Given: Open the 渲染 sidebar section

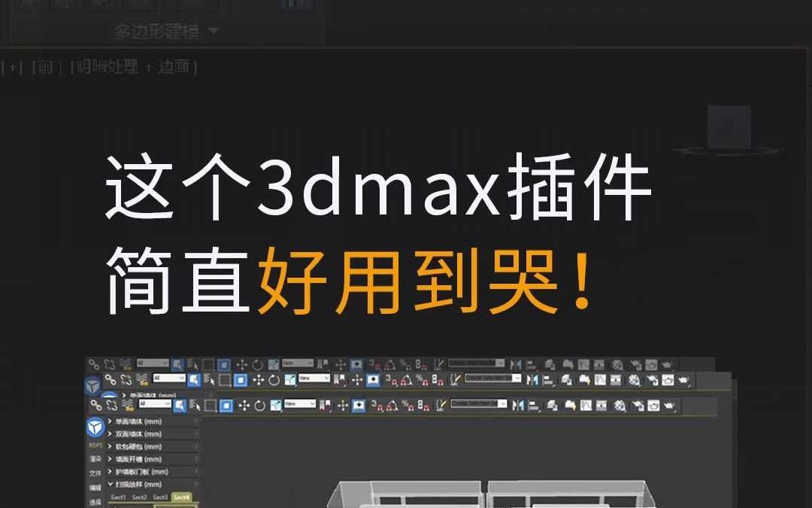Looking at the screenshot, I should pos(95,459).
